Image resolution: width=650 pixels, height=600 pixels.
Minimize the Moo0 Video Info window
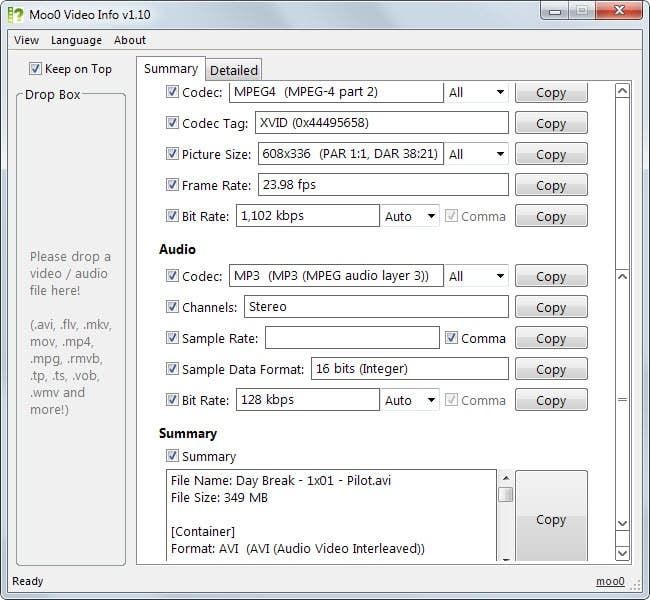pyautogui.click(x=555, y=11)
